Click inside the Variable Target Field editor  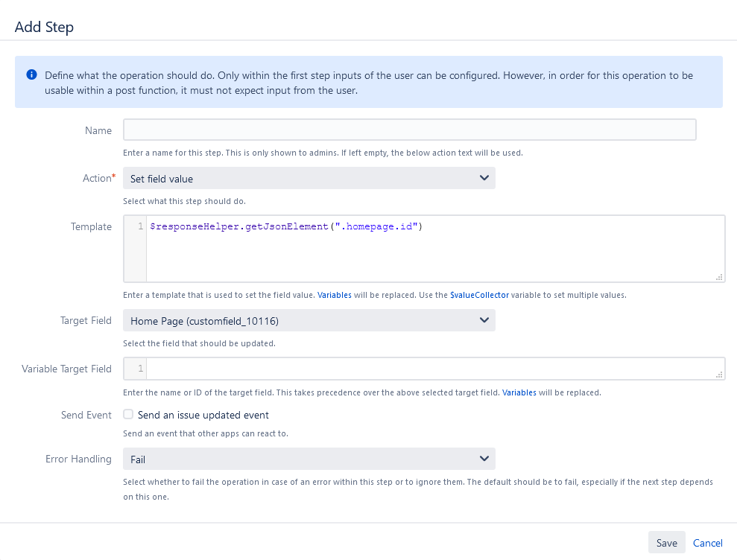432,369
